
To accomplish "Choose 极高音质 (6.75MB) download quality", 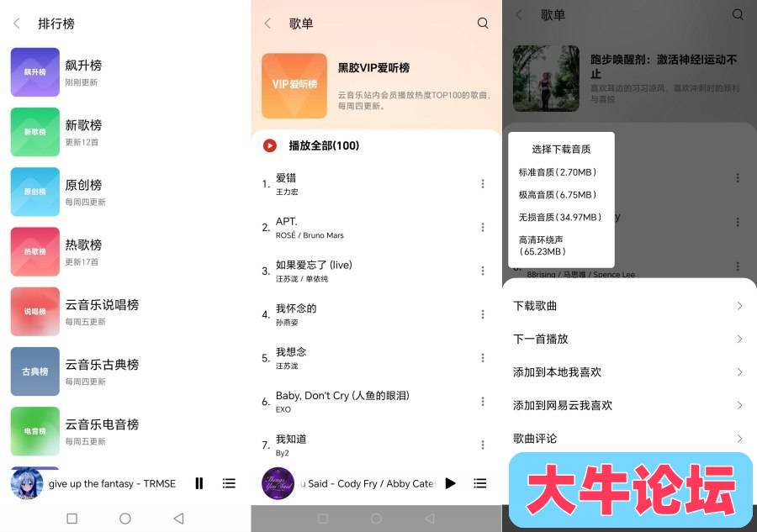I will tap(558, 195).
